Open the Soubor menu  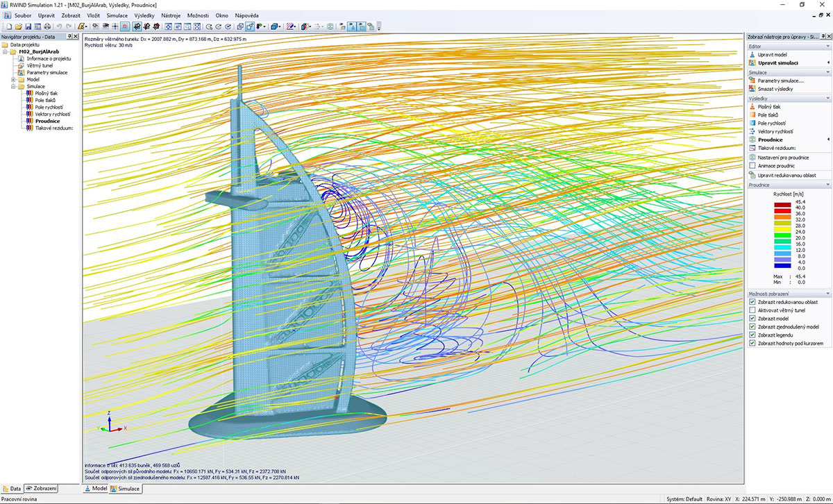tap(23, 15)
